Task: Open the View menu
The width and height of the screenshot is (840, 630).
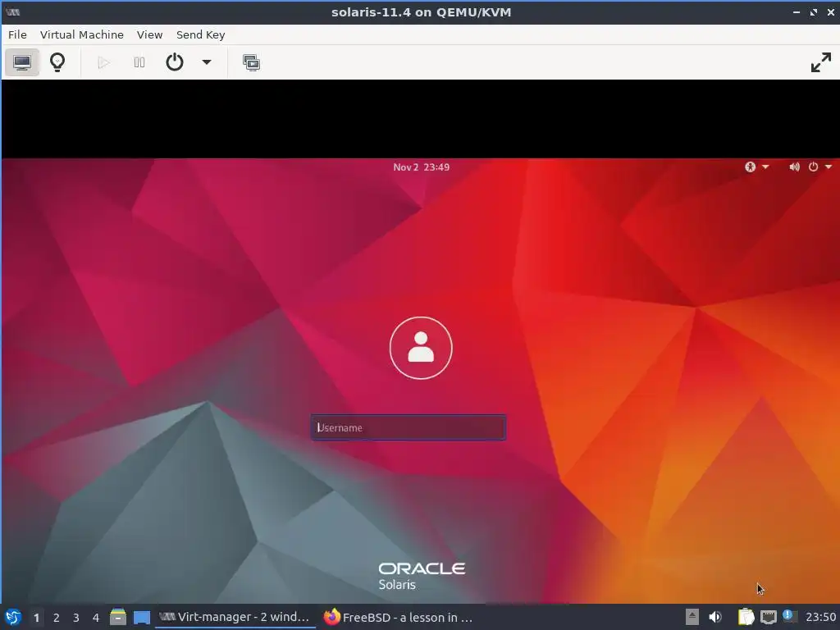Action: pyautogui.click(x=149, y=34)
